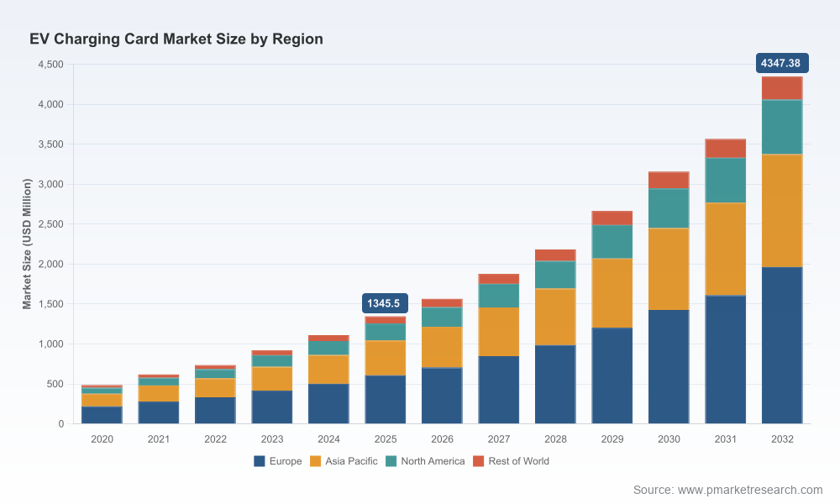The image size is (840, 504).
Task: Click the Market Size (USD Million) axis title
Action: pyautogui.click(x=27, y=244)
